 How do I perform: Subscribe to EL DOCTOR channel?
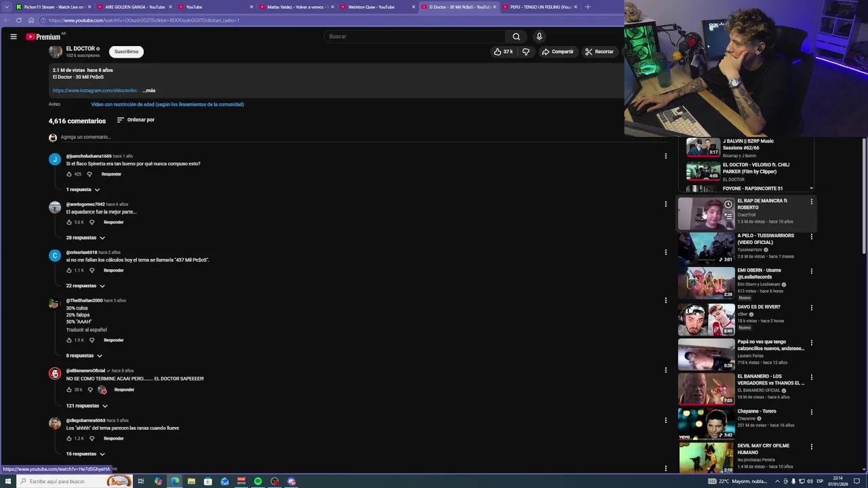click(x=126, y=52)
